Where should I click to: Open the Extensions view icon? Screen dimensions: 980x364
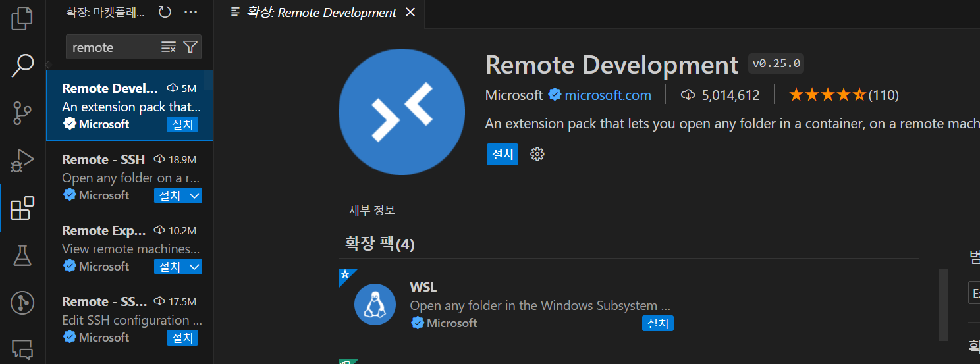point(22,208)
